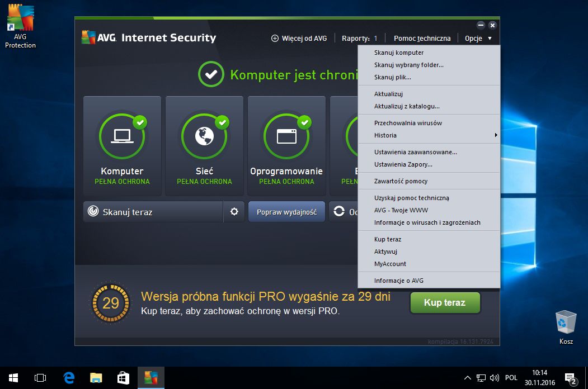The image size is (588, 389).
Task: Click the 29-day trial countdown dial
Action: click(111, 303)
